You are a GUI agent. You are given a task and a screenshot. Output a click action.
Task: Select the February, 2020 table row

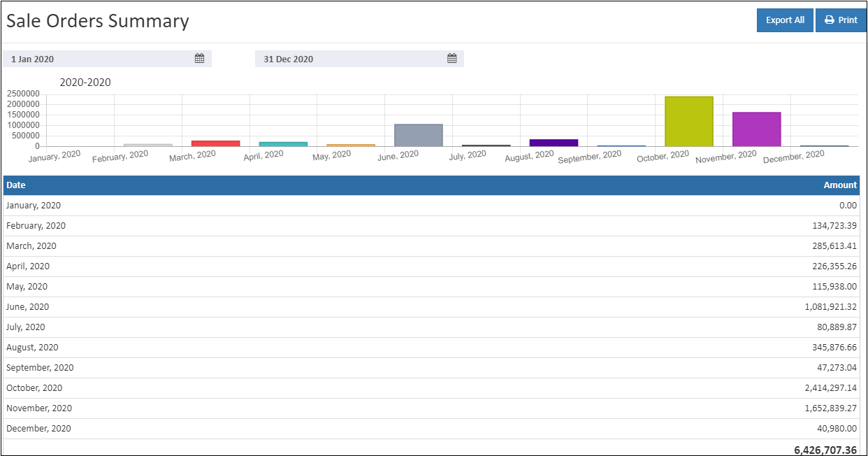(431, 226)
